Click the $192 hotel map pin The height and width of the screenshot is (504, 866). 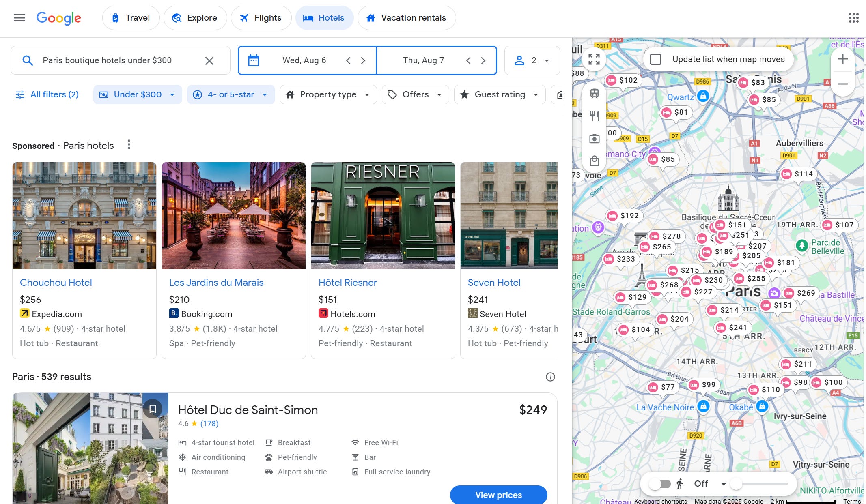tap(624, 216)
